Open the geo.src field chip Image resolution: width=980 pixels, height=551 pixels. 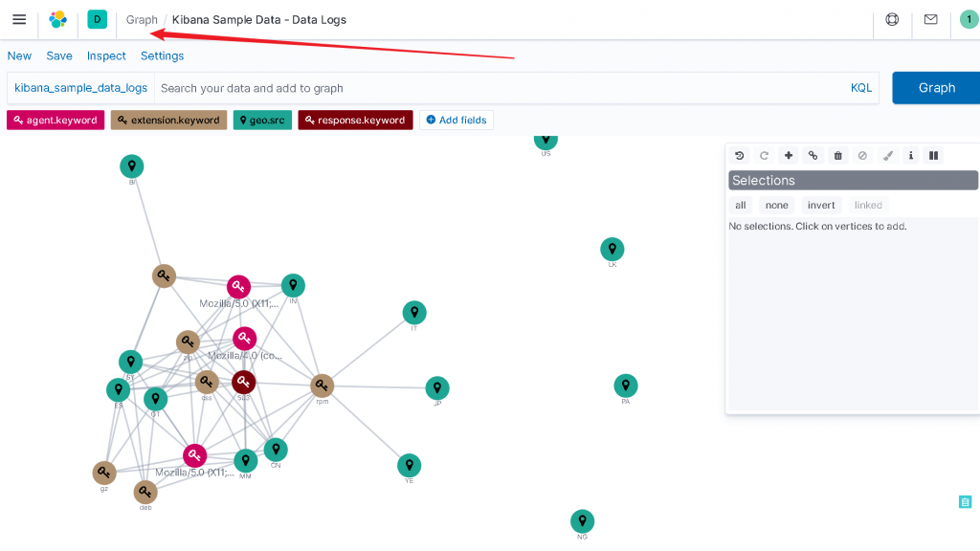[x=262, y=120]
